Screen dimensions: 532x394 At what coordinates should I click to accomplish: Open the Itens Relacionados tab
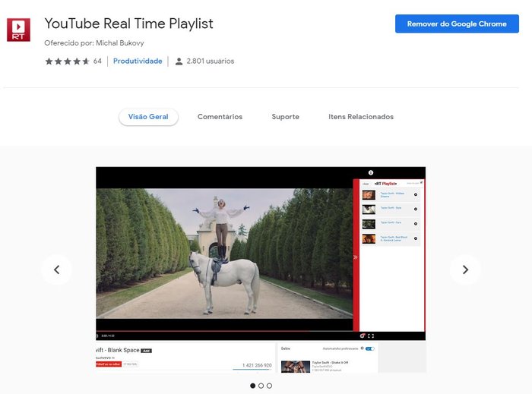pos(361,117)
